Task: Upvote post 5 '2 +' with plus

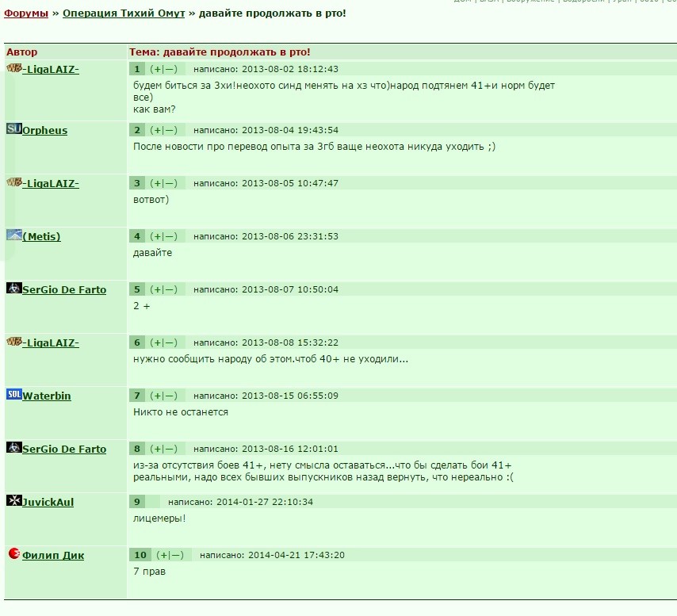Action: point(158,289)
